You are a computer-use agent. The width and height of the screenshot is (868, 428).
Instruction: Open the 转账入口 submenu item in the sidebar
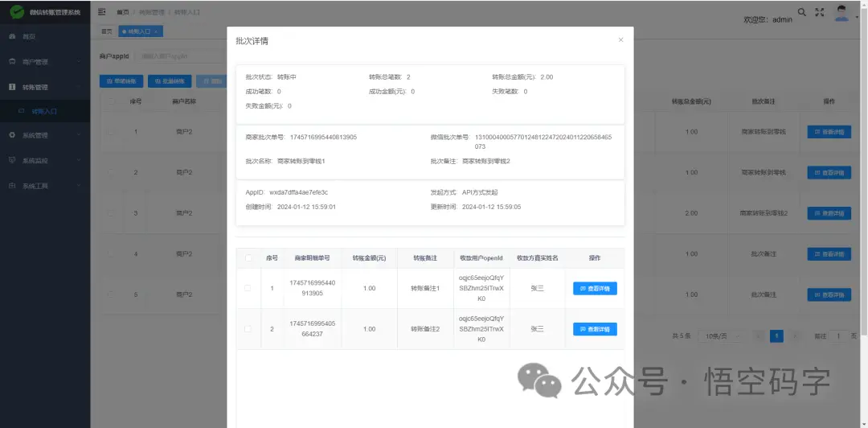pos(45,111)
